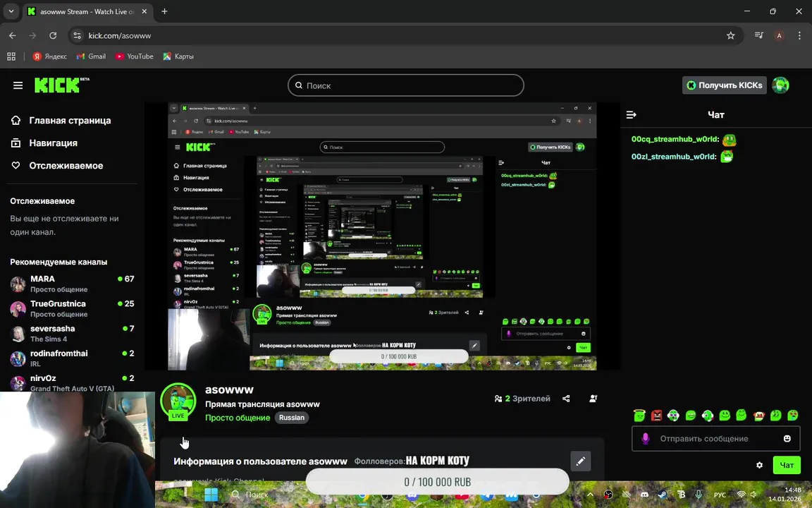Viewport: 812px width, 508px height.
Task: Click username 00zl_streamhub_w0rld in chat
Action: 674,157
